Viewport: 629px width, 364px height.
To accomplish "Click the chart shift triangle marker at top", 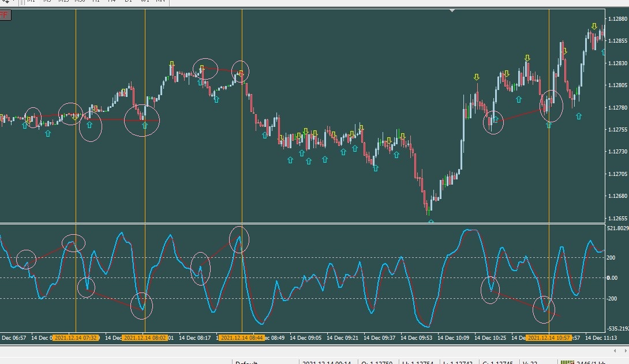I will click(452, 10).
